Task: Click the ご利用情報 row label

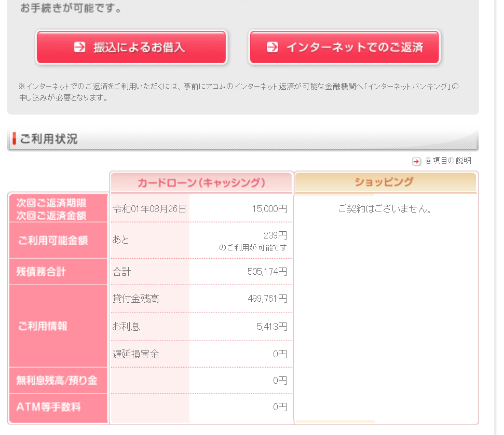Action: click(43, 326)
